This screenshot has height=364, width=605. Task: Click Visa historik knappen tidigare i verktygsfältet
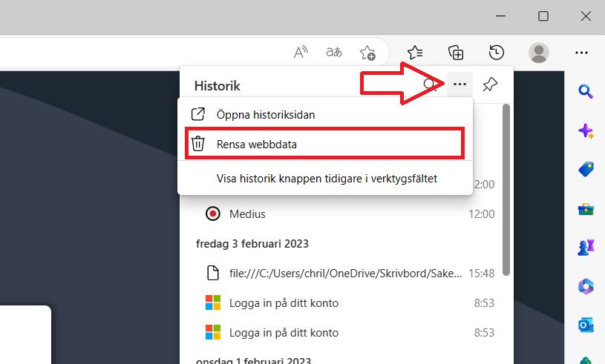point(327,179)
